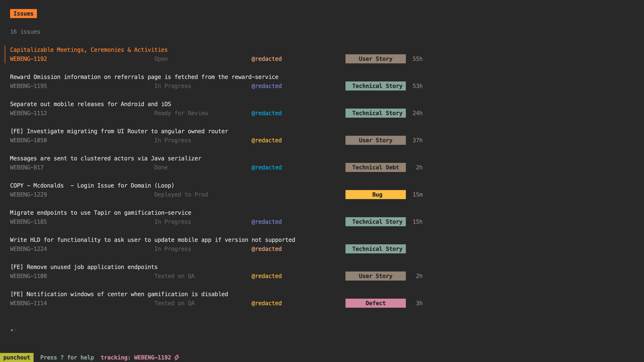Select issue WEBENG-1192 Capitalizable Meetings
The width and height of the screenshot is (644, 362).
89,50
